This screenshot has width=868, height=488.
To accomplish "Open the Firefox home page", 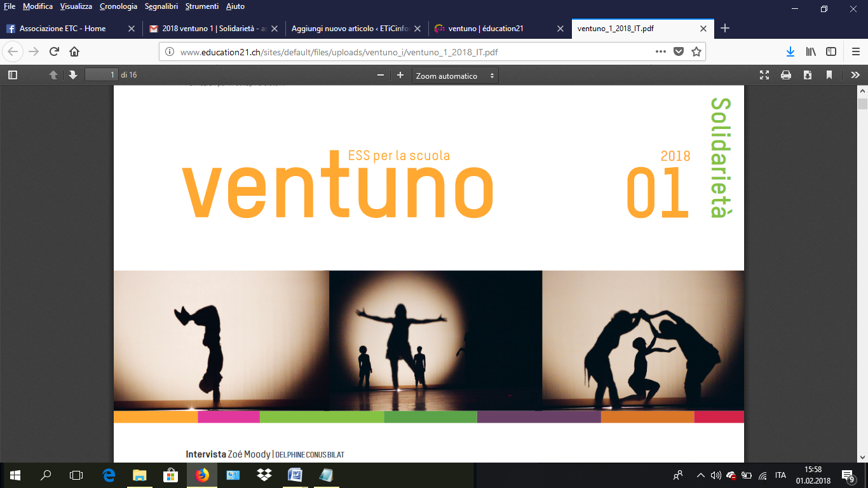I will click(x=74, y=51).
